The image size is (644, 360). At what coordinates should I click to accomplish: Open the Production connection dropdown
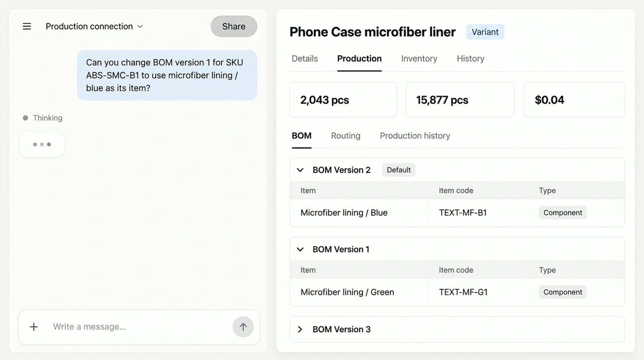(94, 27)
